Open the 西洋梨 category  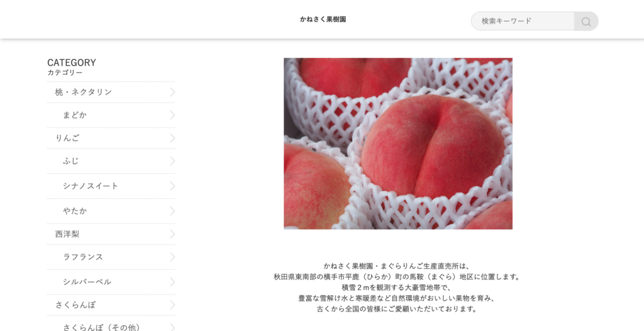pyautogui.click(x=111, y=234)
